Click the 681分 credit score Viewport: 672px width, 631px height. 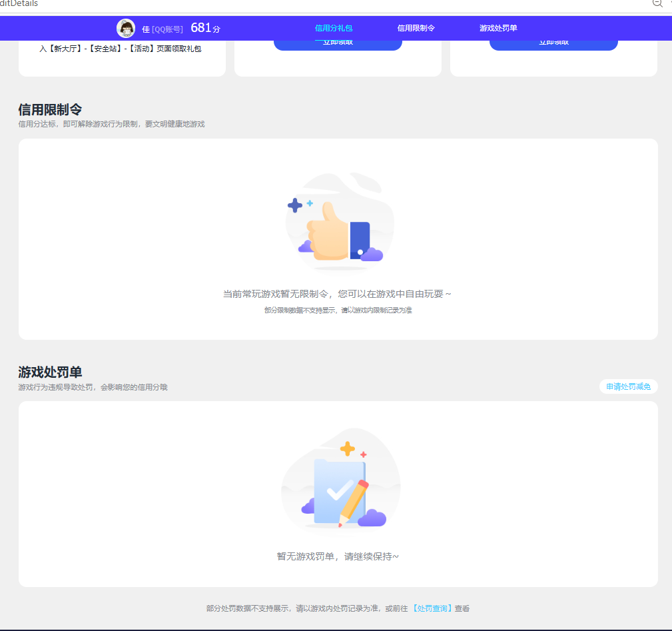point(205,28)
